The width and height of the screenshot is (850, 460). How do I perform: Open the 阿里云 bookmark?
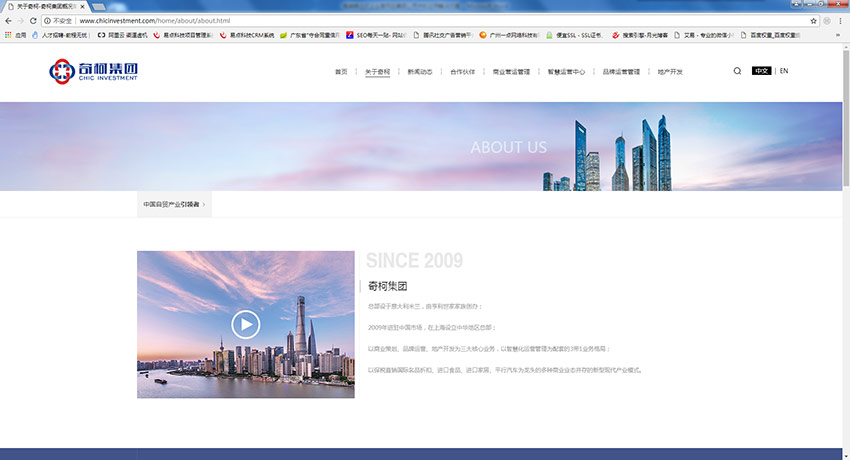[123, 35]
